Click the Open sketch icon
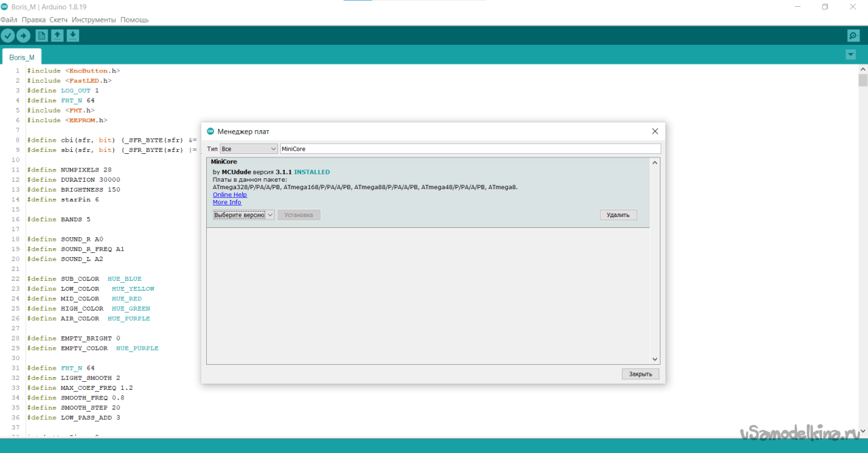 58,36
